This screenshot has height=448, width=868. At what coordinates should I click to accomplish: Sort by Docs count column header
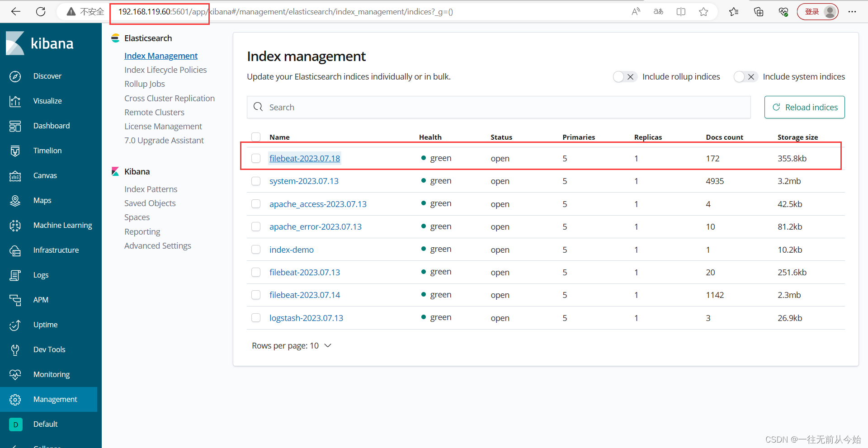[724, 137]
